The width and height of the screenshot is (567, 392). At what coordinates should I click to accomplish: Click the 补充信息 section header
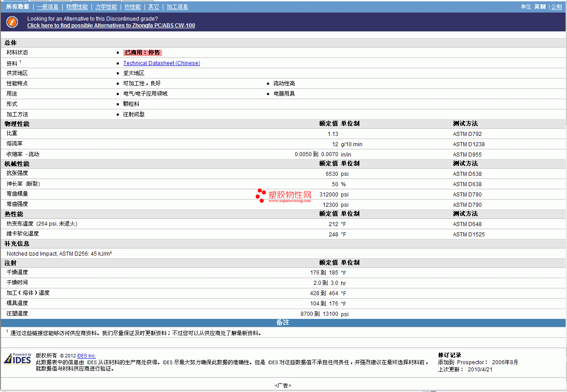point(17,244)
